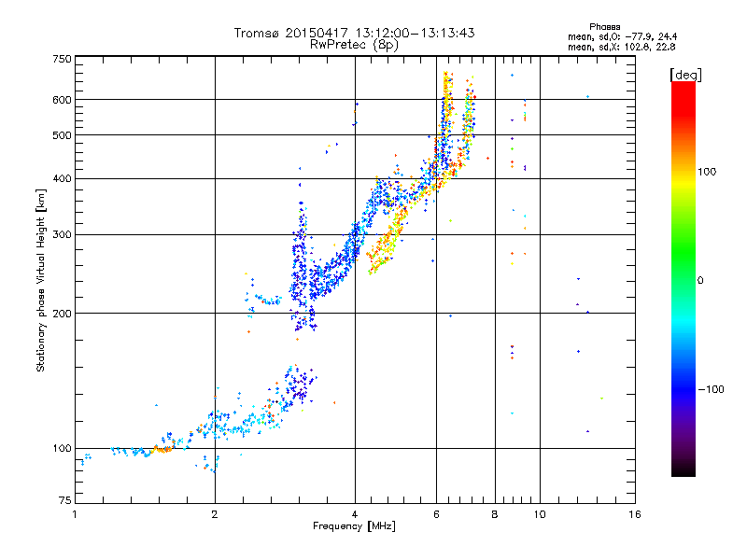The width and height of the screenshot is (747, 560).
Task: Select the 'Phases' header text
Action: 604,27
